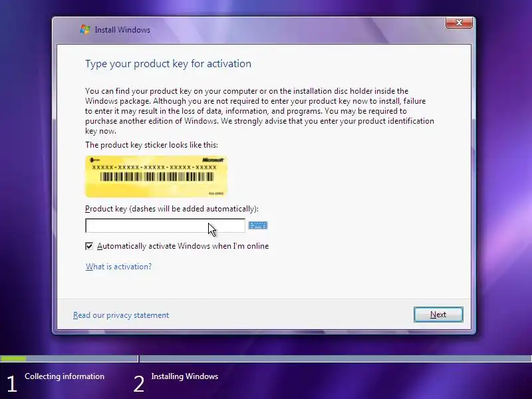532x399 pixels.
Task: Click 'Type your product key for activation' heading
Action: (x=168, y=64)
